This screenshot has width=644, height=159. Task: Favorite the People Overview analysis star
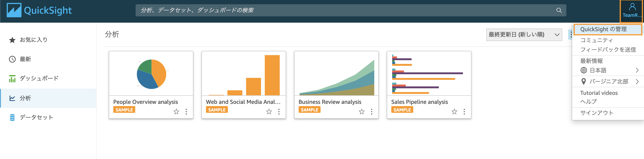(x=176, y=112)
